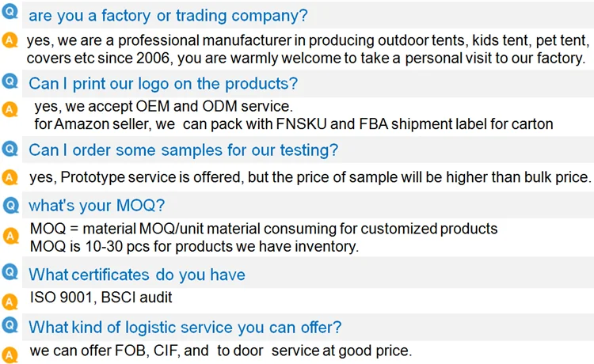Select the "What certificates do you have" question
Screen dimensions: 594x364
137,275
